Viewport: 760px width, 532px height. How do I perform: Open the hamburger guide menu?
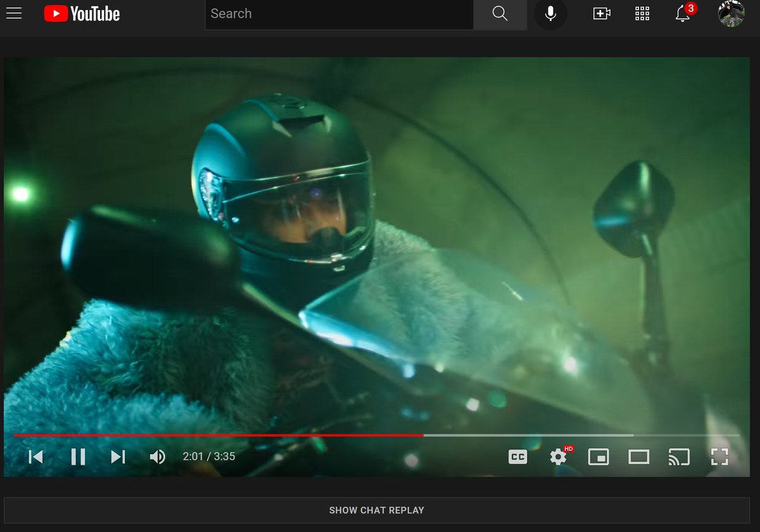click(14, 13)
